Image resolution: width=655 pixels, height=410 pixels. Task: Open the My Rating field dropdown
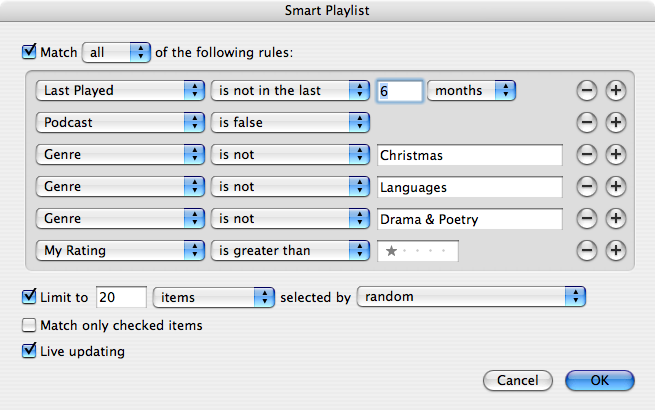coord(120,250)
